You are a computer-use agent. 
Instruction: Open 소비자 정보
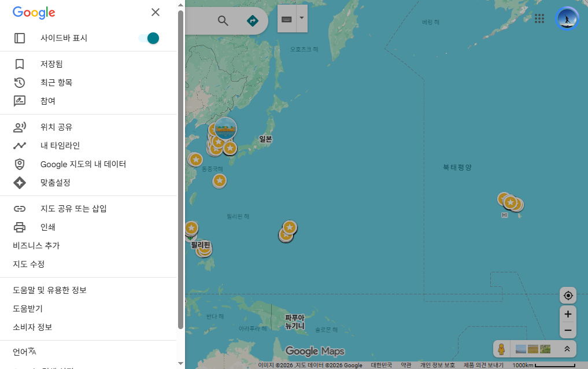[x=32, y=327]
